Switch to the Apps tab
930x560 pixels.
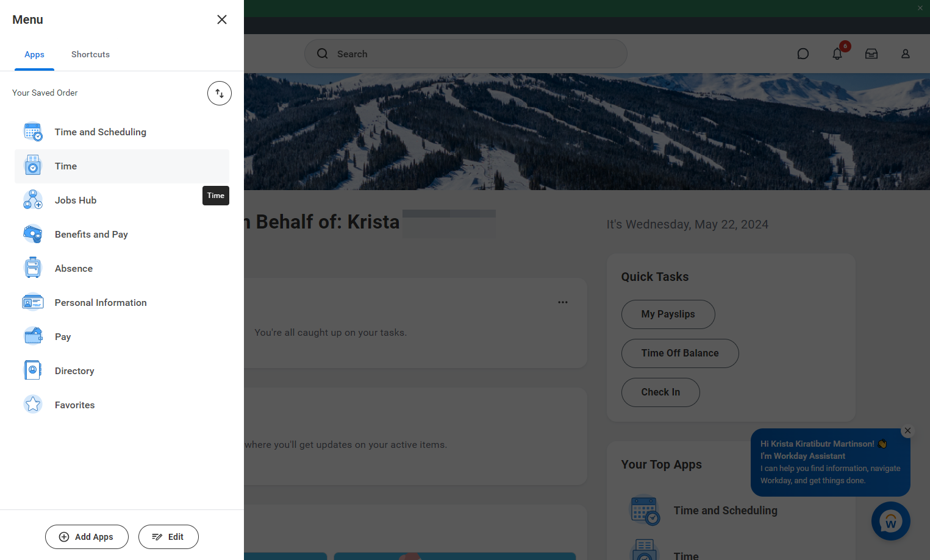[34, 55]
